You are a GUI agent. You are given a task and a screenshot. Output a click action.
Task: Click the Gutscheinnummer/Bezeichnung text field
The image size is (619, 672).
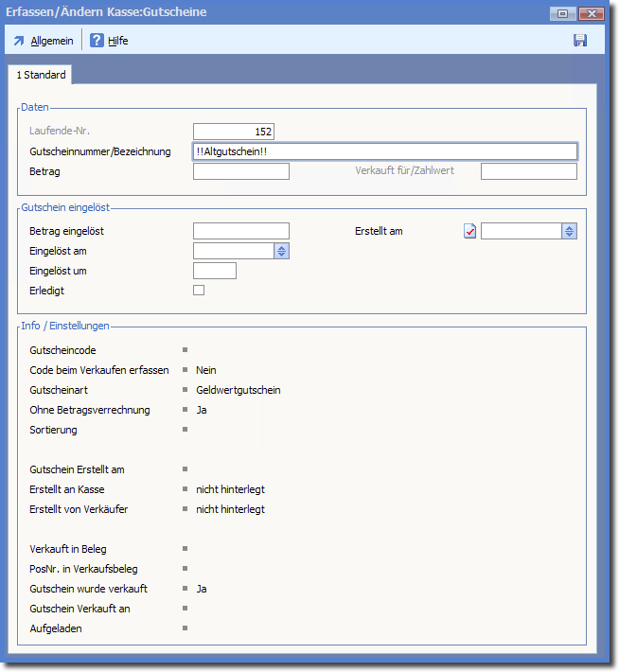[384, 151]
